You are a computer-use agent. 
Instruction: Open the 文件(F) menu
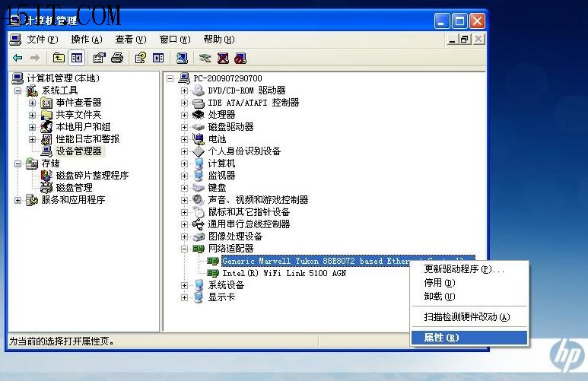[x=43, y=40]
